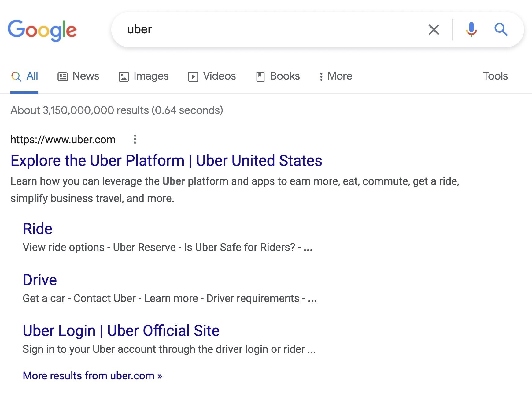Click the View ride options snippet text
This screenshot has width=532, height=399.
coord(168,247)
